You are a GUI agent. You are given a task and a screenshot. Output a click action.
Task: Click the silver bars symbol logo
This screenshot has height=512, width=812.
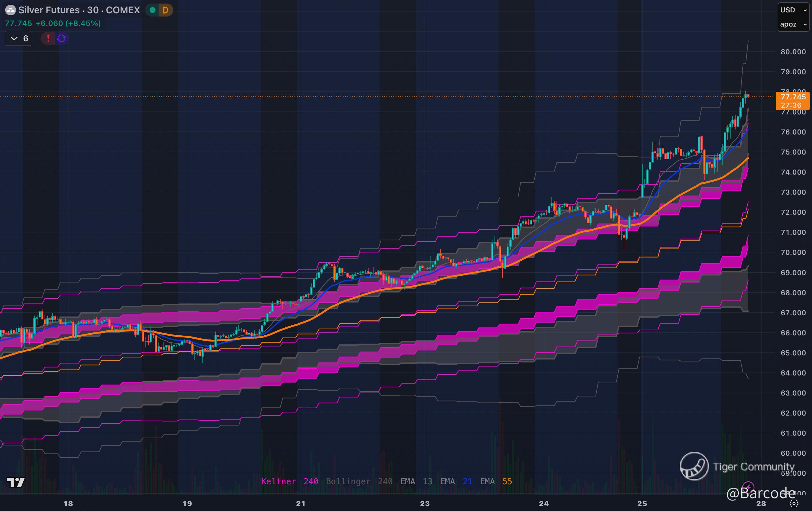click(10, 10)
